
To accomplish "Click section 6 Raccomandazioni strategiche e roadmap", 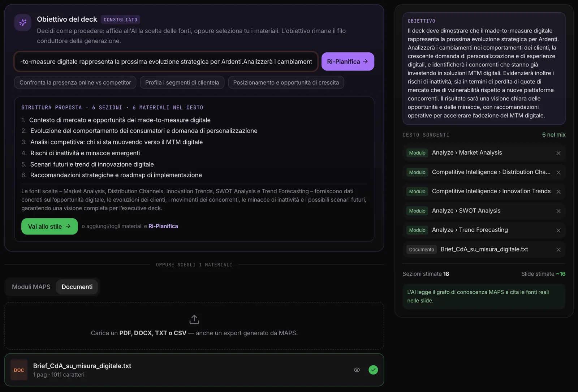I will (x=112, y=175).
